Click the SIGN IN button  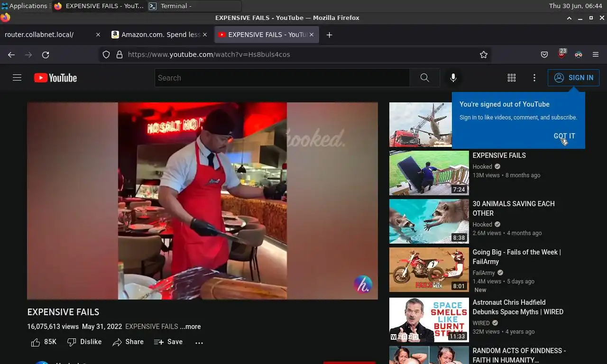pyautogui.click(x=573, y=78)
